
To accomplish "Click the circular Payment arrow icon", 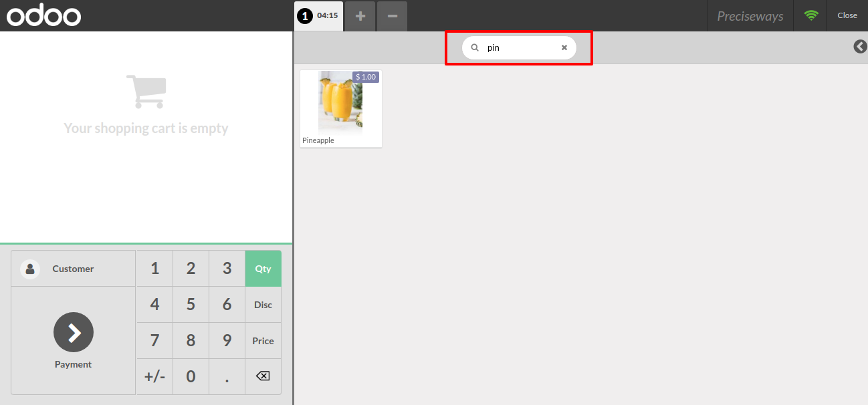I will pyautogui.click(x=74, y=332).
